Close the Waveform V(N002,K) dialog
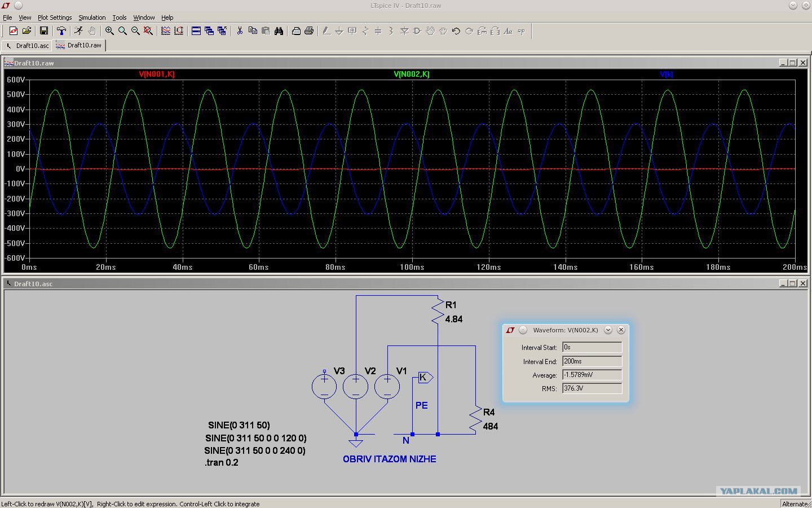Screen dimensions: 812x508 pos(621,330)
